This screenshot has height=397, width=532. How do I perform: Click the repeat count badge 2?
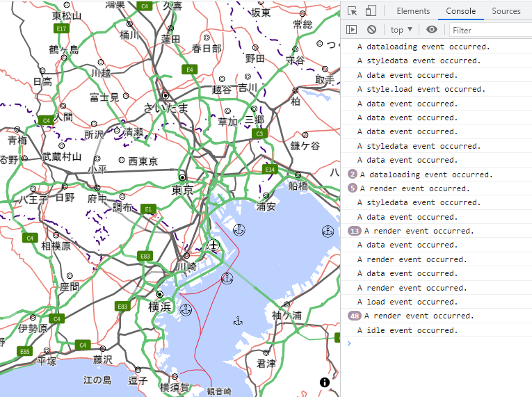[353, 175]
